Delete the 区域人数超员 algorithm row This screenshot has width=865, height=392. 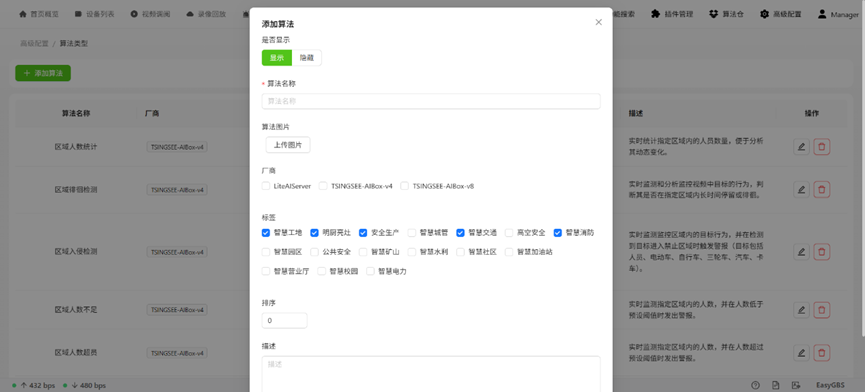pyautogui.click(x=822, y=352)
